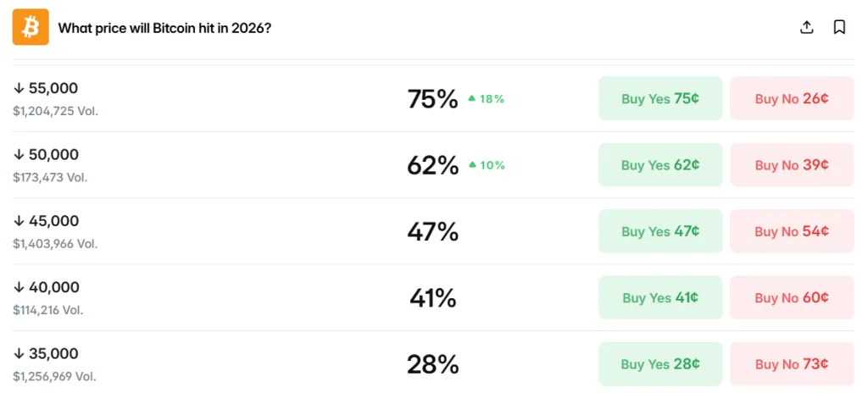
Task: Expand the 45,000 outcome row
Action: [433, 231]
